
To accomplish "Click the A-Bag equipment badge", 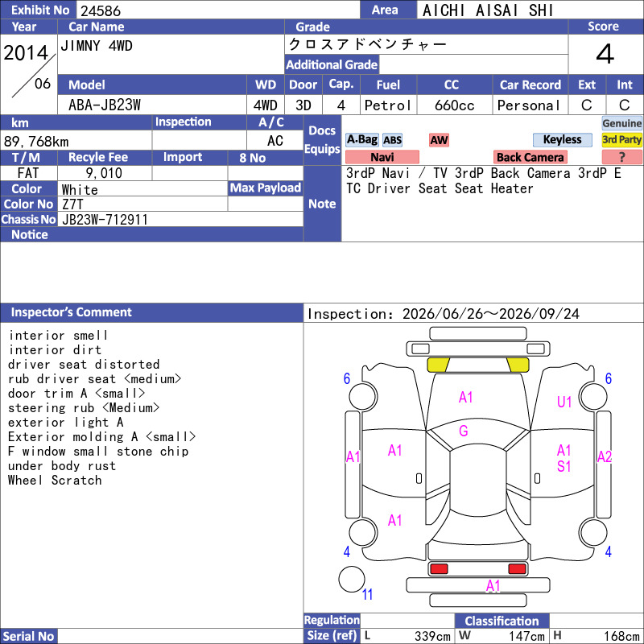I will 361,139.
